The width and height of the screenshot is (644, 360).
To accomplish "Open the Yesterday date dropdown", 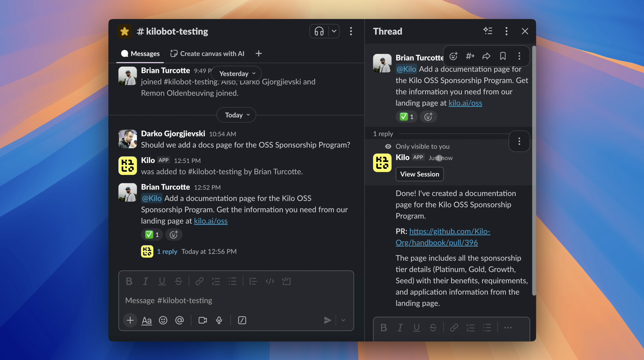I will (236, 73).
